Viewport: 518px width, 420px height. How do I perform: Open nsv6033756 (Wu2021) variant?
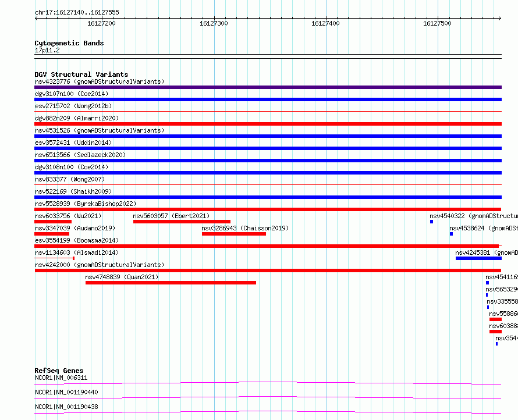[x=68, y=216]
